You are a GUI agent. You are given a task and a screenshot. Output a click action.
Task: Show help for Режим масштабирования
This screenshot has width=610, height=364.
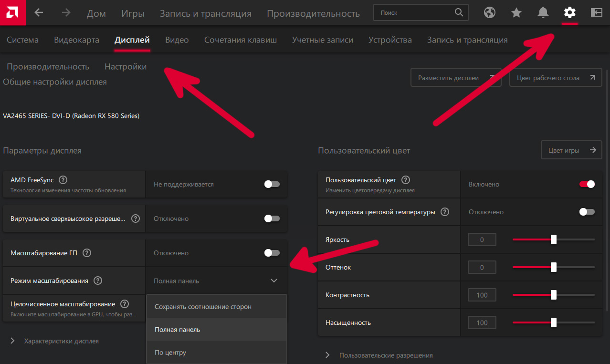point(98,281)
